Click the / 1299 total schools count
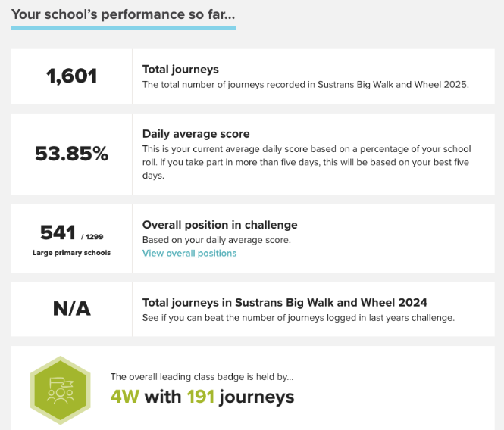Viewport: 504px width, 430px height. click(92, 237)
